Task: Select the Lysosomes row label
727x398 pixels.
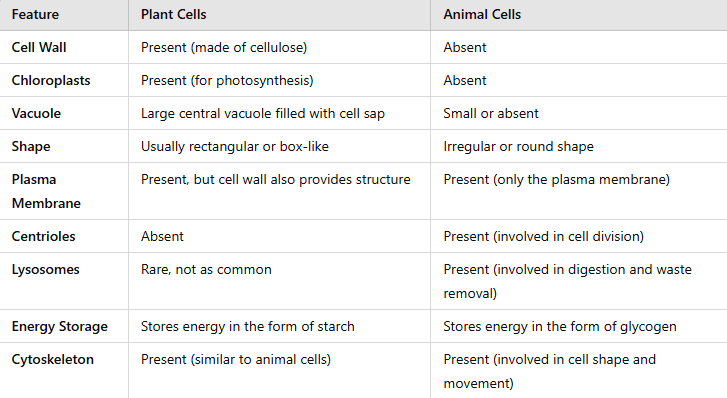Action: coord(45,270)
